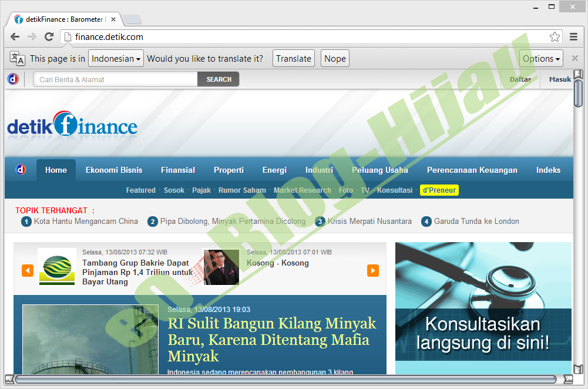Click the 'd' icon in navigation bar
The width and height of the screenshot is (588, 389).
point(21,170)
